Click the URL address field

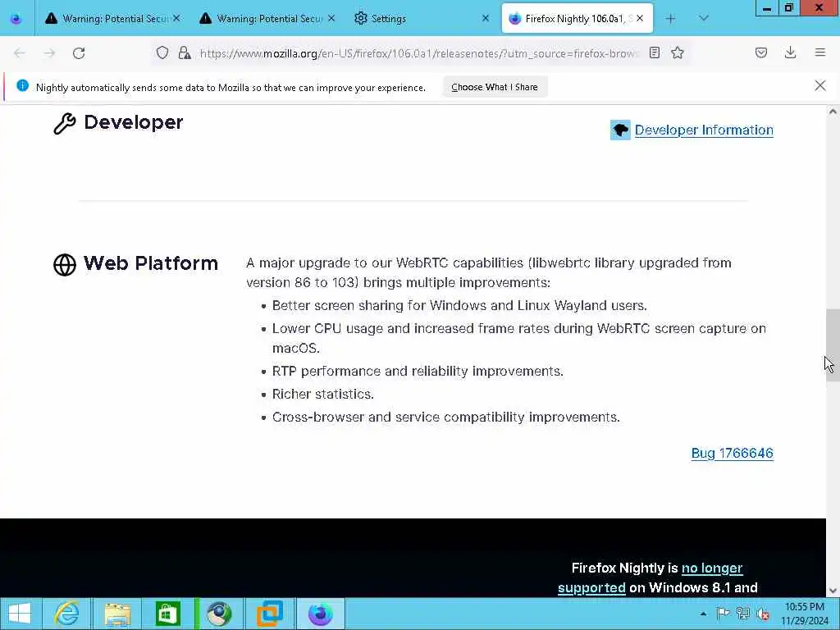[418, 53]
